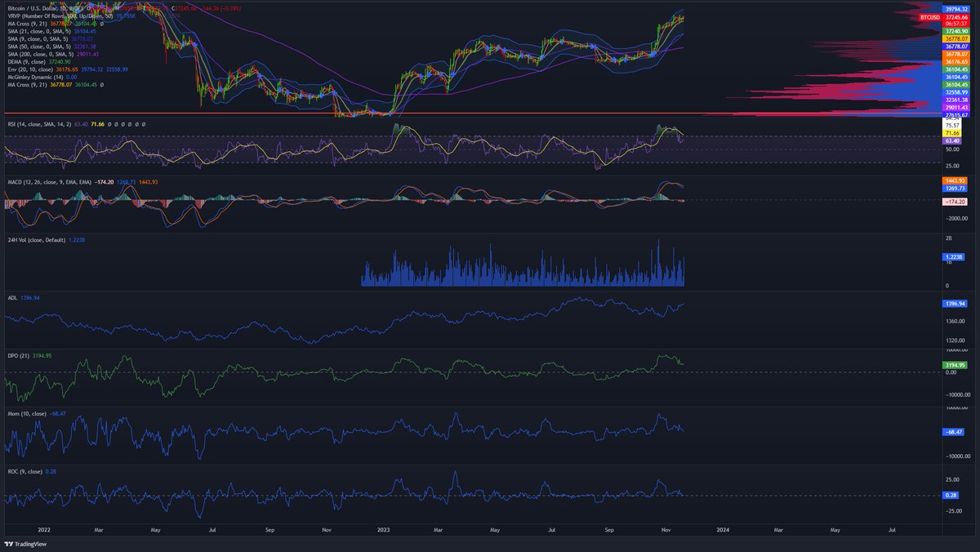Click the red 37245.66 last price label
Image resolution: width=980 pixels, height=552 pixels.
[x=957, y=16]
